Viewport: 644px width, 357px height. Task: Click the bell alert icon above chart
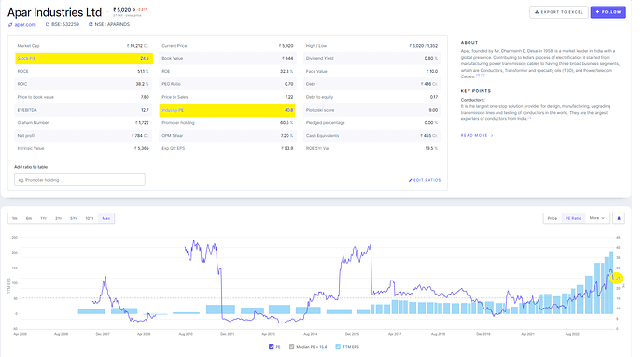[x=619, y=218]
